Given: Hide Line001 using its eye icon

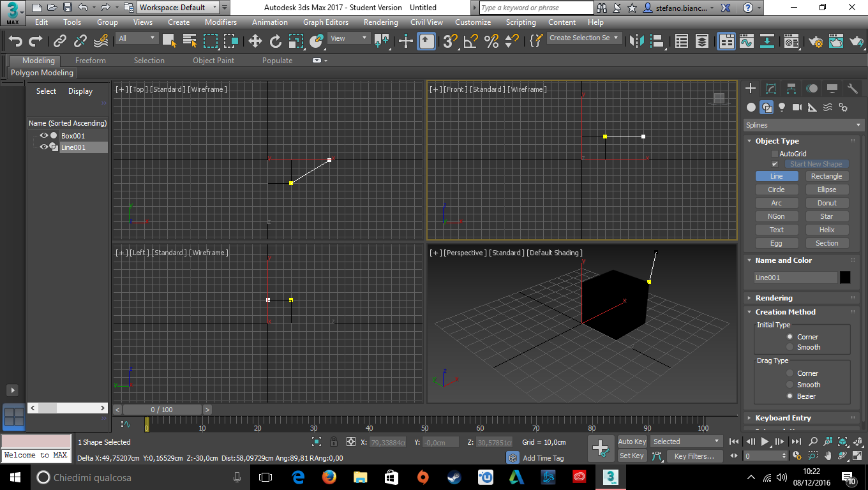Looking at the screenshot, I should 44,147.
